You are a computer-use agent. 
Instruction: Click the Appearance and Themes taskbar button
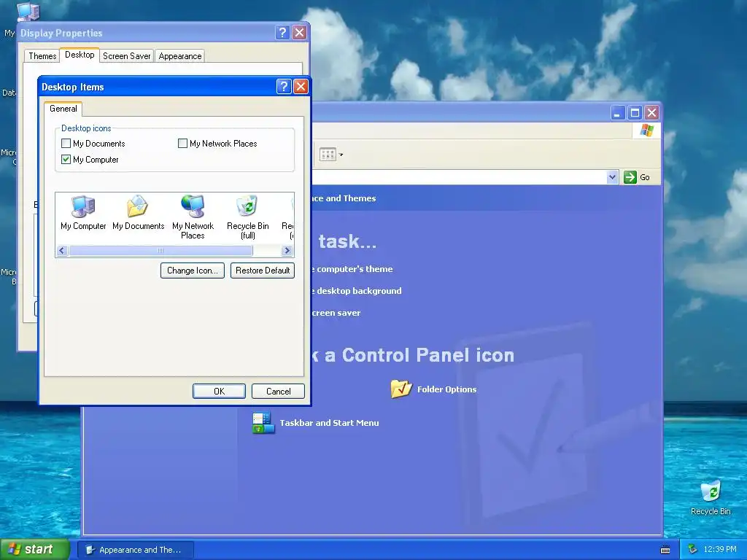136,550
